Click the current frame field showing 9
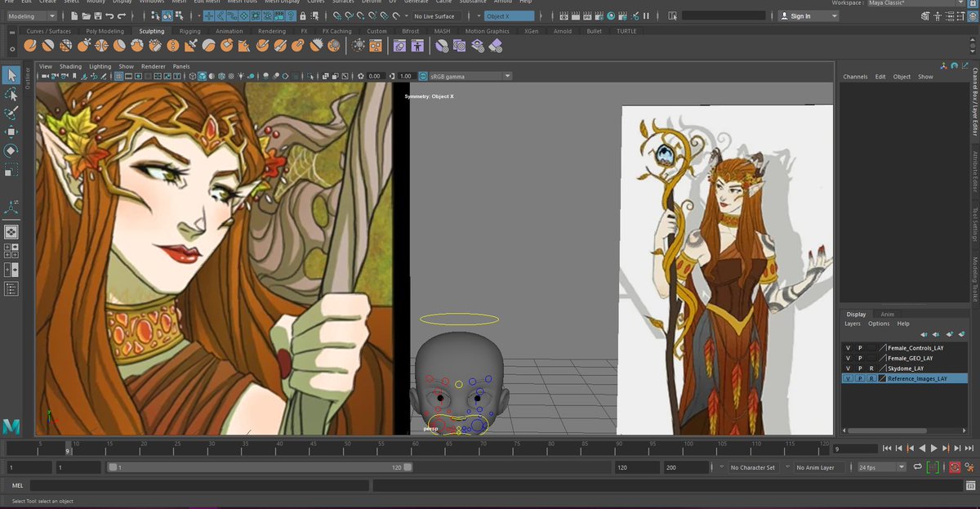 point(855,449)
